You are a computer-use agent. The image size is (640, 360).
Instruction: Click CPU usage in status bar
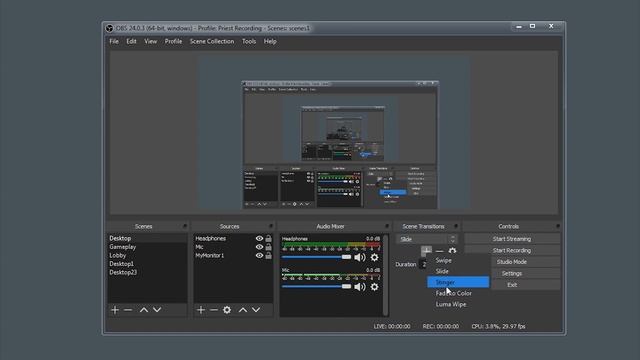point(498,327)
